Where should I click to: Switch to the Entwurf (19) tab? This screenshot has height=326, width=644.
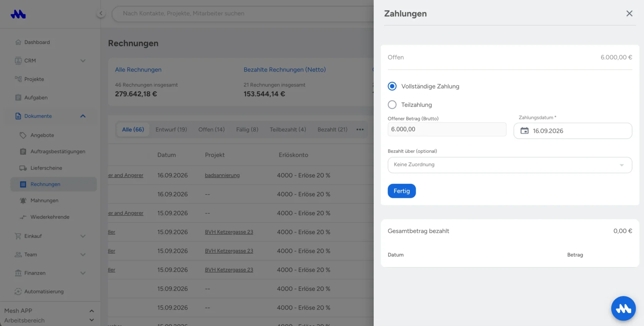tap(171, 129)
